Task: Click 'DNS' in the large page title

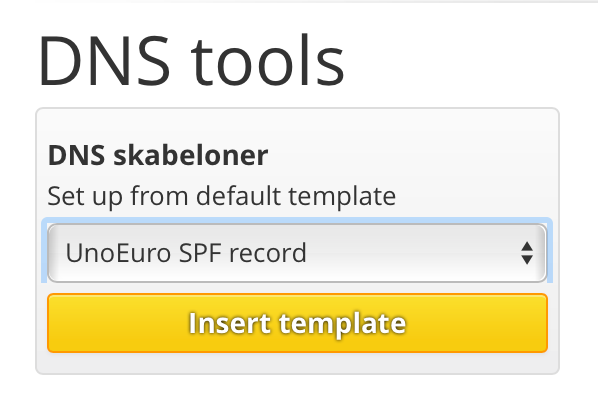Action: 104,61
